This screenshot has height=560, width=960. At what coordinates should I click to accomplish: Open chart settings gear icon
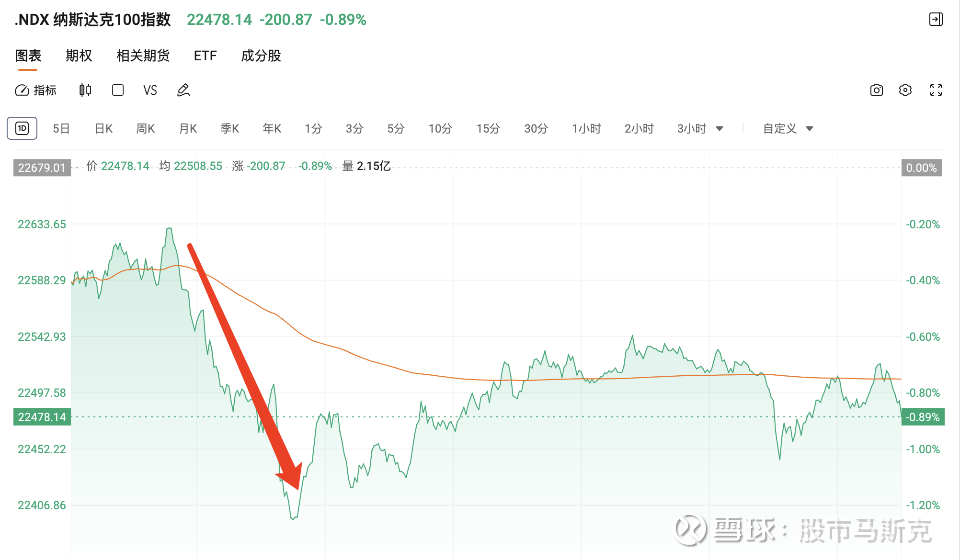(905, 90)
